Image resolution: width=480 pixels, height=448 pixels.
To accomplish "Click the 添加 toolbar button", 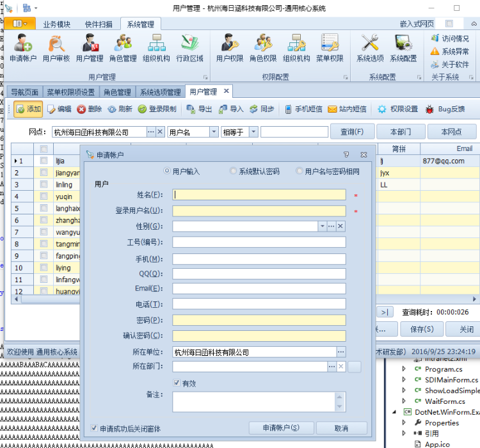I will 28,109.
